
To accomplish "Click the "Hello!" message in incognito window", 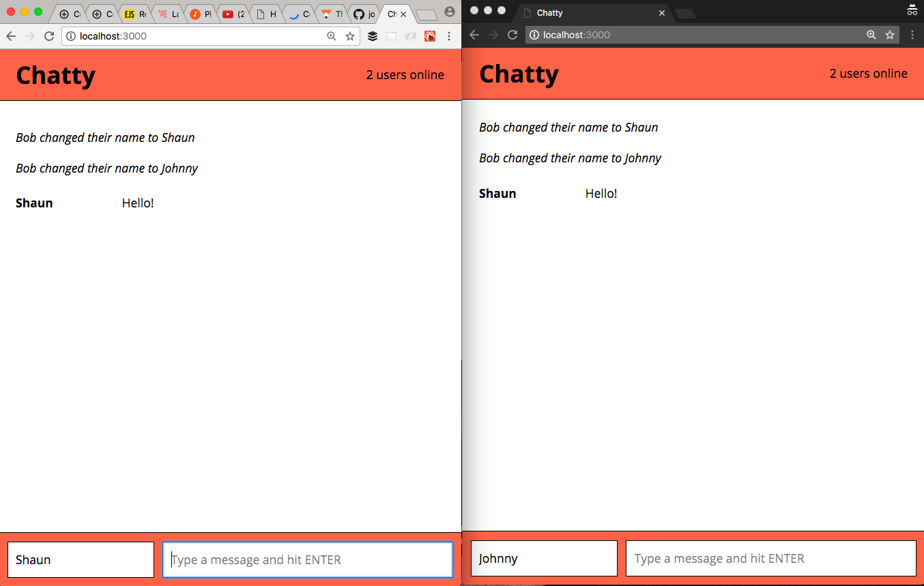I will 601,194.
